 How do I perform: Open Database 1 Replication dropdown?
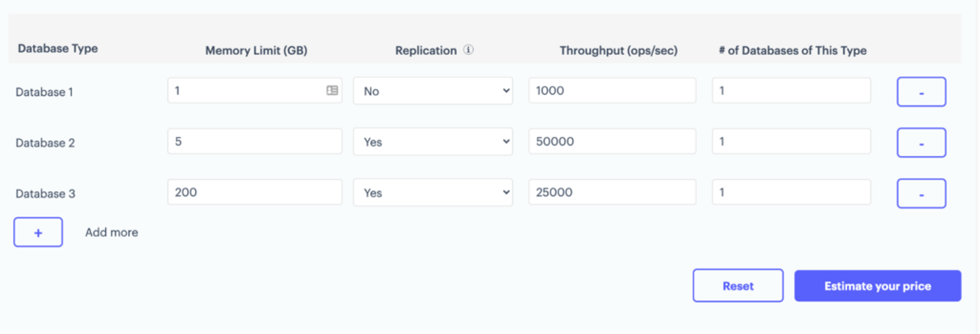tap(433, 91)
